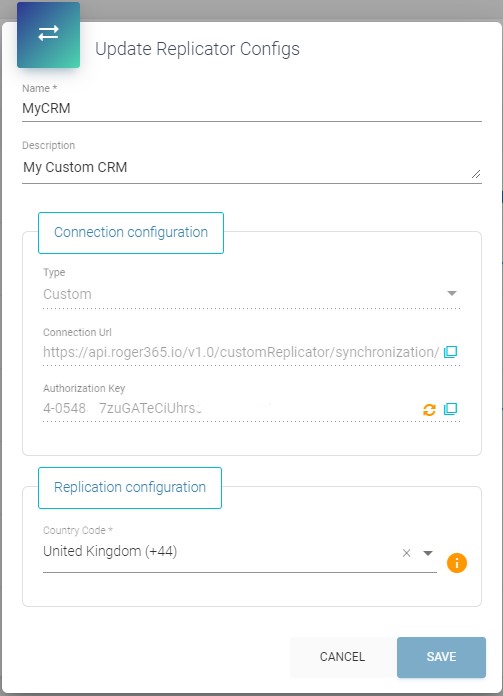The image size is (503, 696).
Task: Click the Update Replicator Configs title
Action: 198,49
